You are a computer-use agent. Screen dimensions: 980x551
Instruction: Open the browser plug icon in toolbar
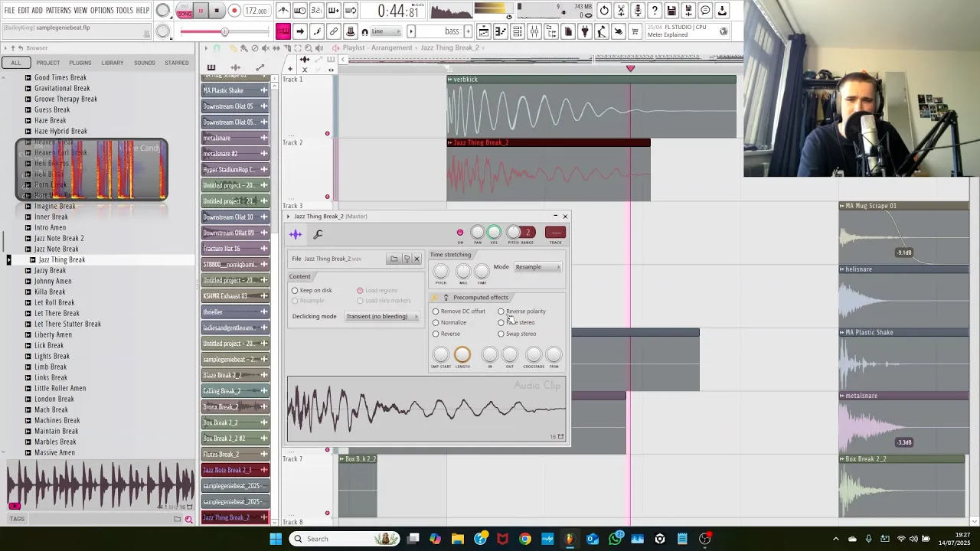coord(585,31)
